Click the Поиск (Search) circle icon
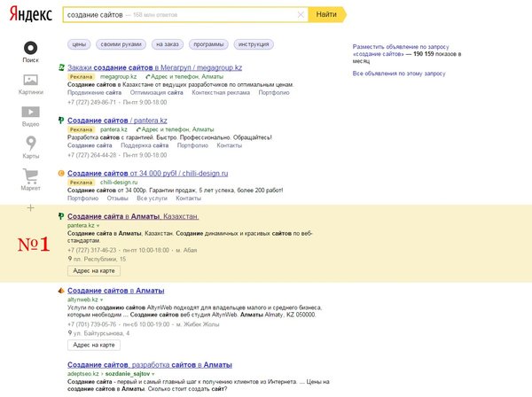Image resolution: width=532 pixels, height=397 pixels. 30,49
